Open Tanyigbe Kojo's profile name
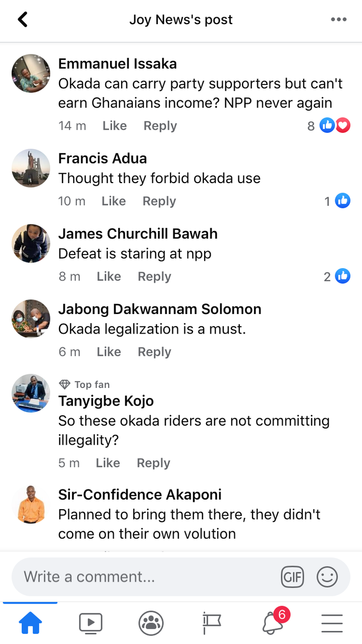 tap(106, 401)
